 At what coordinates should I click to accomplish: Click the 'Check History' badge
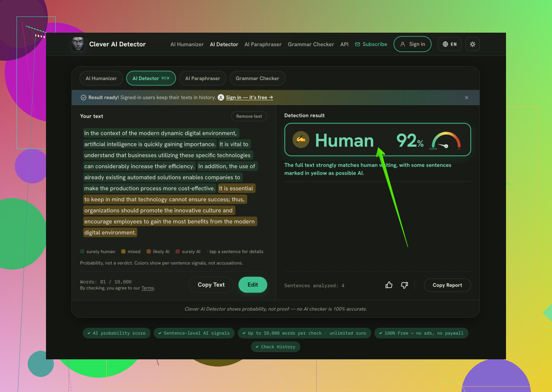276,347
